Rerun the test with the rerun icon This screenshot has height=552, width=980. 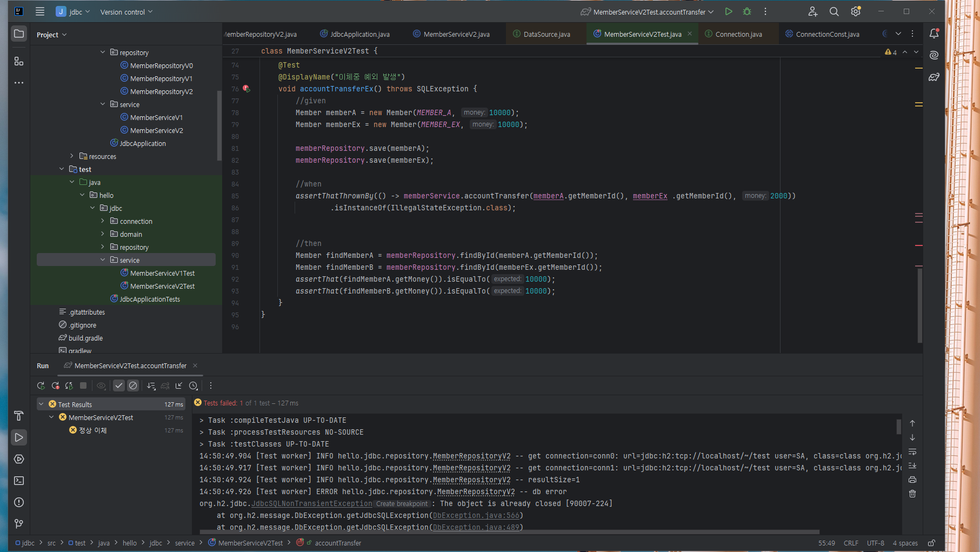coord(41,385)
